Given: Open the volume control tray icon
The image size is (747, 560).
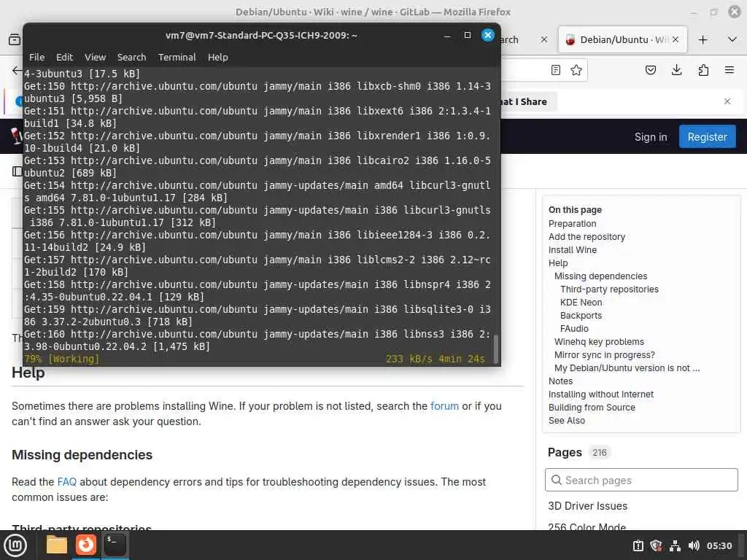Looking at the screenshot, I should 694,545.
